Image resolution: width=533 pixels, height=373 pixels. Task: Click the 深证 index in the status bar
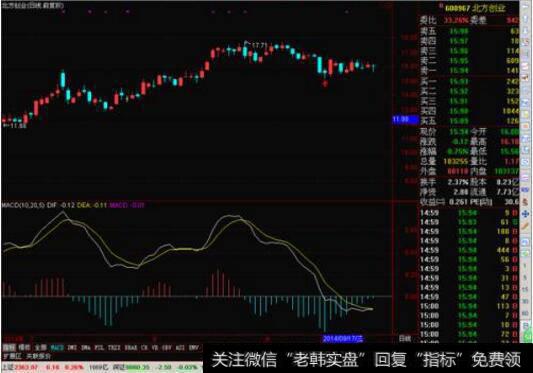(x=119, y=368)
